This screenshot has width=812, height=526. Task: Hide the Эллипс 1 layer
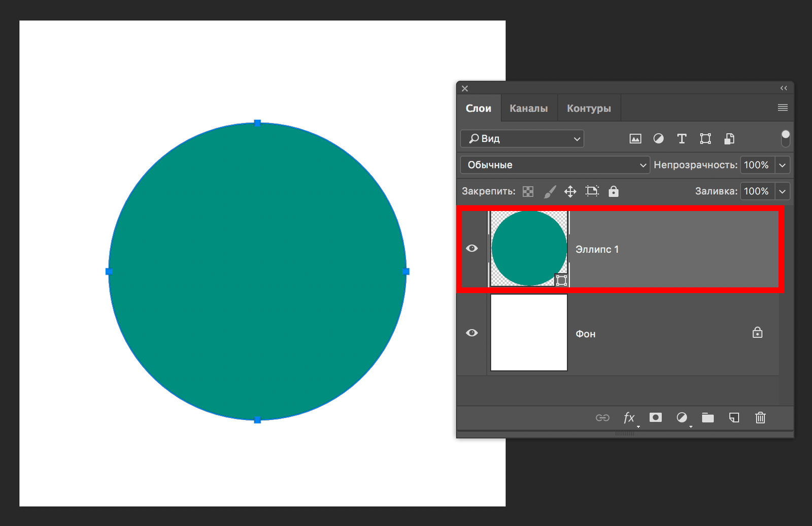click(472, 249)
